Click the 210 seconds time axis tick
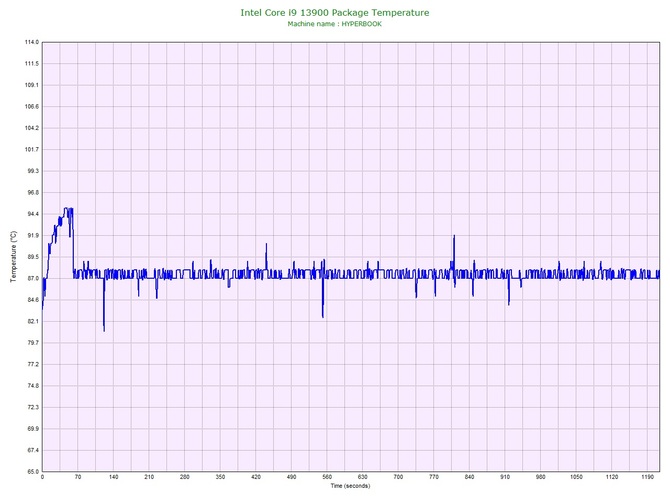The height and width of the screenshot is (503, 670). click(x=149, y=477)
